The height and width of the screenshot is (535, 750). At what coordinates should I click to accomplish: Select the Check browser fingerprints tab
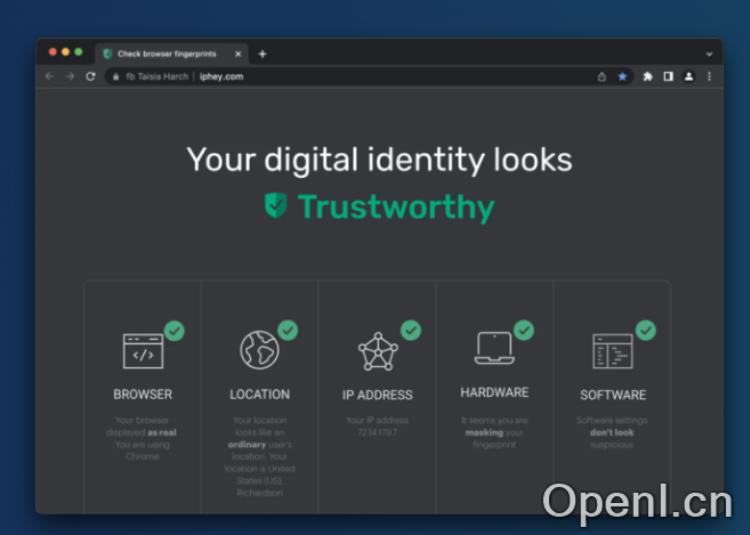point(166,54)
